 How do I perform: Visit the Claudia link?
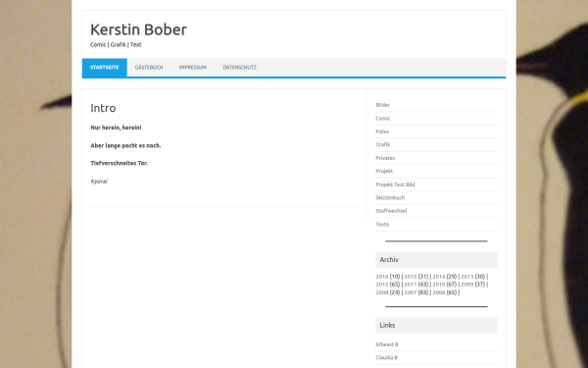(384, 358)
